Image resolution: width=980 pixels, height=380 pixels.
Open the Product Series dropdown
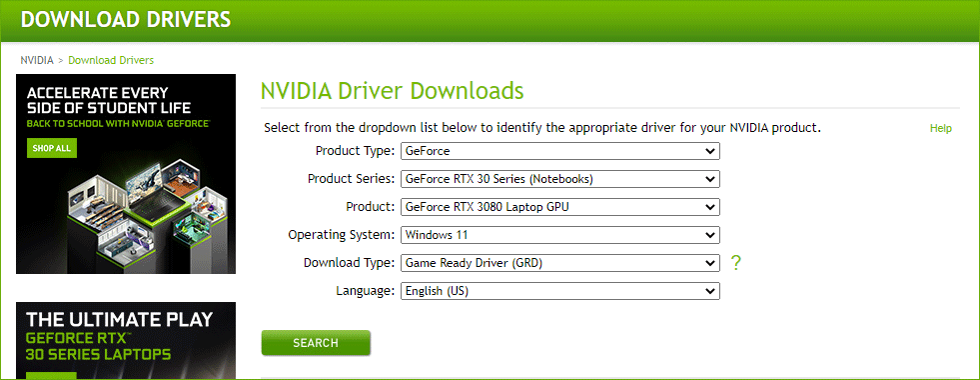560,179
